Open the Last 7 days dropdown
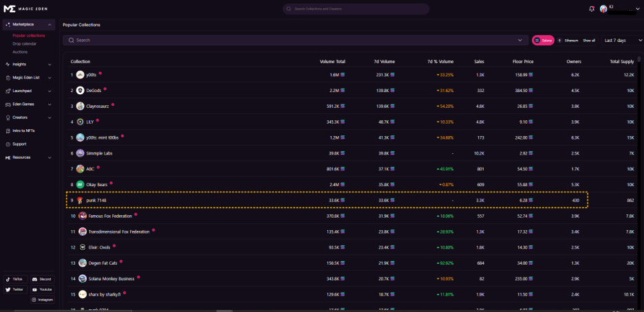 coord(622,40)
